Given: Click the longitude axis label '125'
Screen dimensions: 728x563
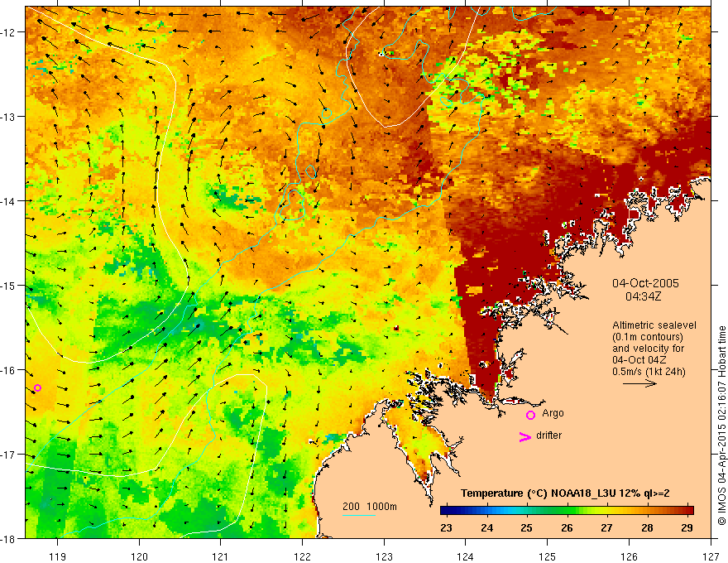Looking at the screenshot, I should 548,556.
